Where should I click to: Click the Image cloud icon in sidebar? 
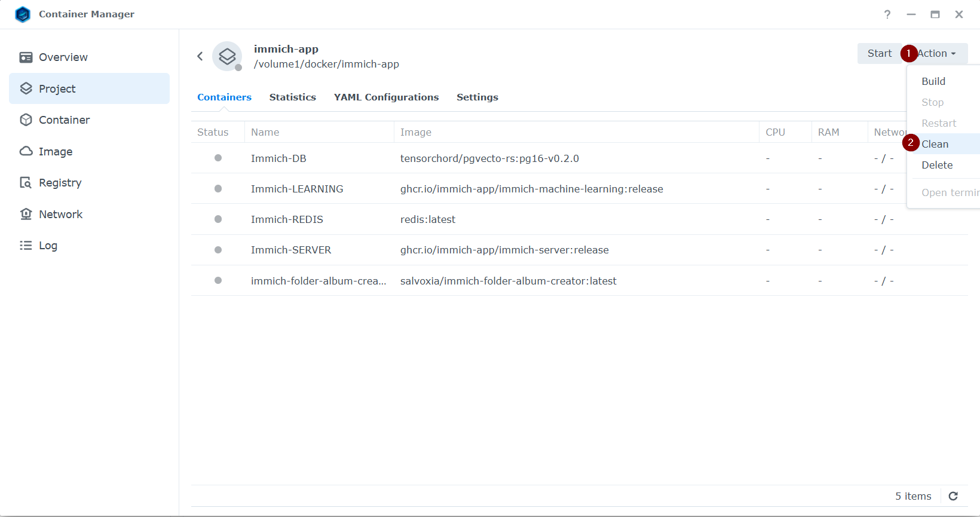coord(26,151)
